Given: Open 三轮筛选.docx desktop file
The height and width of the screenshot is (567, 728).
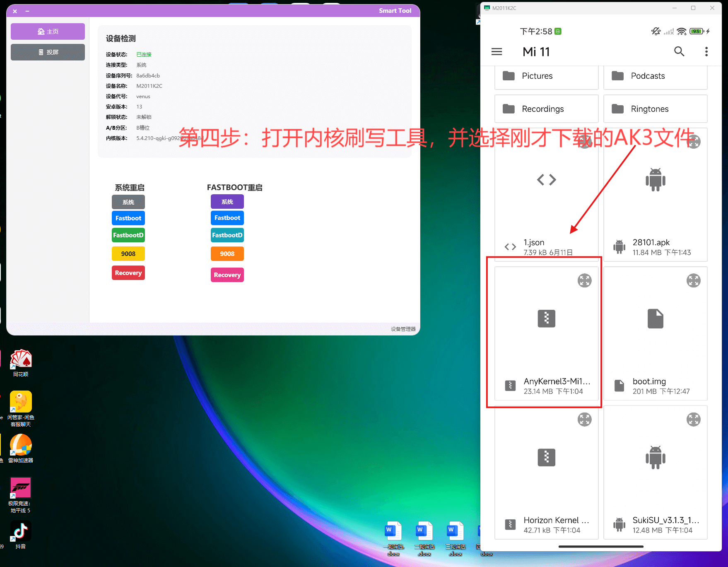Looking at the screenshot, I should click(x=456, y=539).
